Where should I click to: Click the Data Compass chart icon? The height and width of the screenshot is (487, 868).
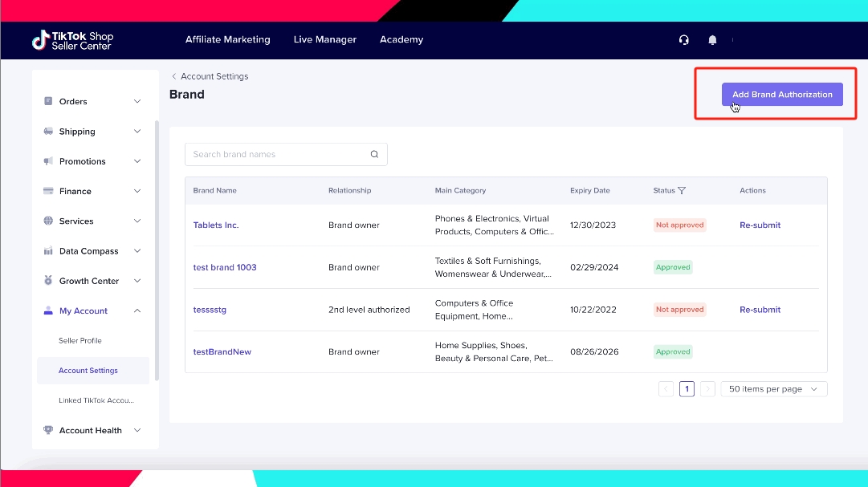[x=48, y=250]
